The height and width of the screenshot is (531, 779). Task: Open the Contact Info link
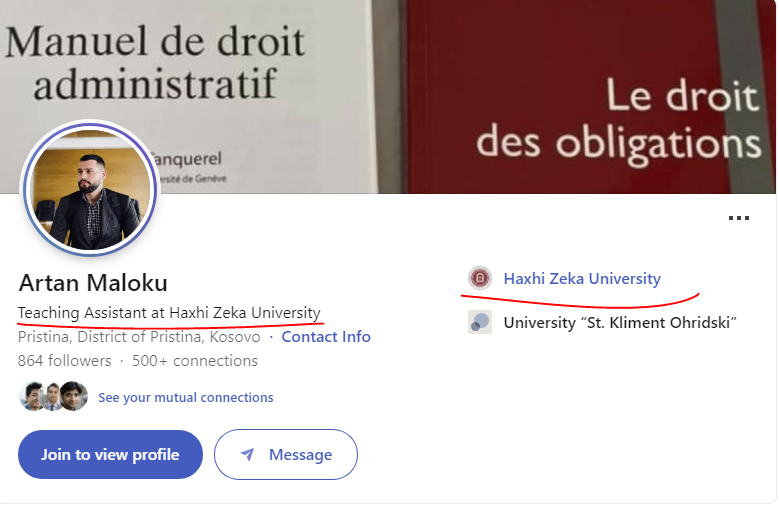pos(326,337)
